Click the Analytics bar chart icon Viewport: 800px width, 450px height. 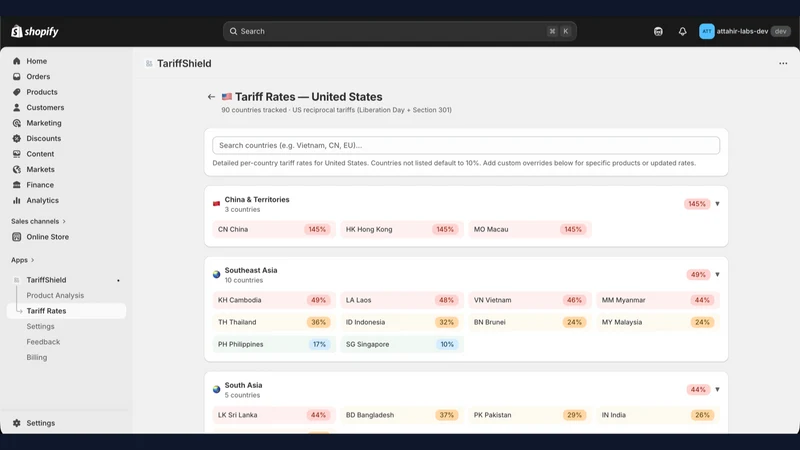pyautogui.click(x=17, y=201)
